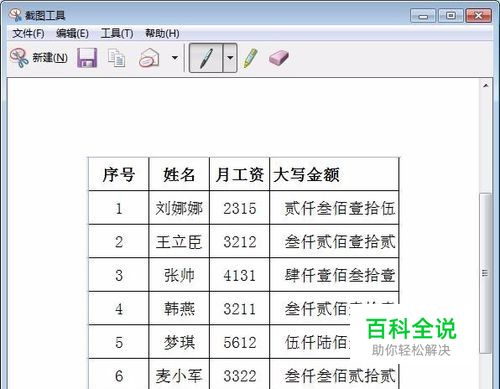The width and height of the screenshot is (500, 389).
Task: Click the serial number cell 2
Action: coord(119,242)
